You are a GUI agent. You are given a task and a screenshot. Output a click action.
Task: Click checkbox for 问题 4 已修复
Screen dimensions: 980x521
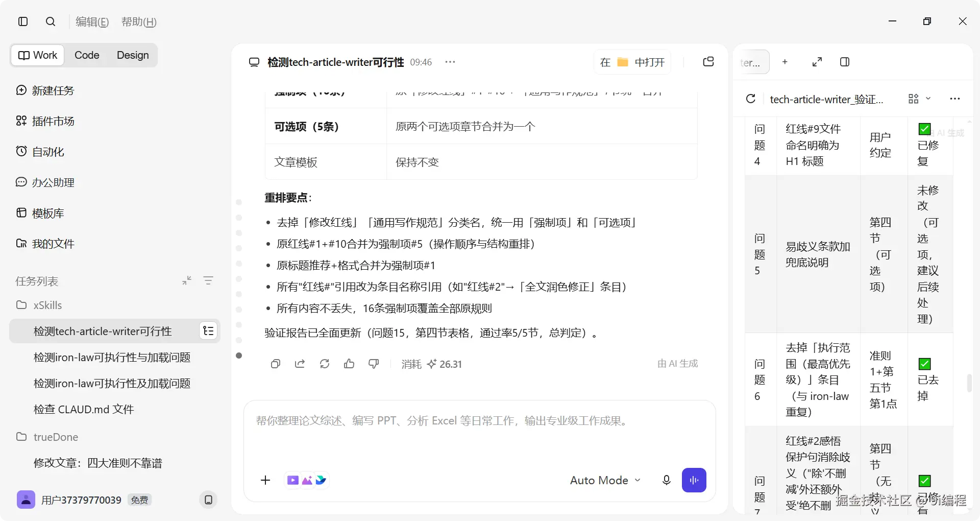click(924, 129)
